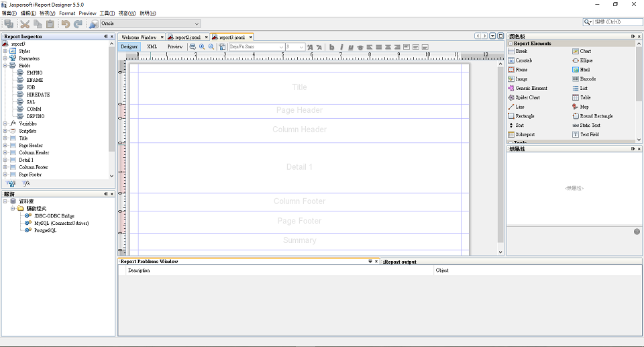The image size is (644, 347).
Task: Select the Barcode element in palette
Action: [587, 79]
